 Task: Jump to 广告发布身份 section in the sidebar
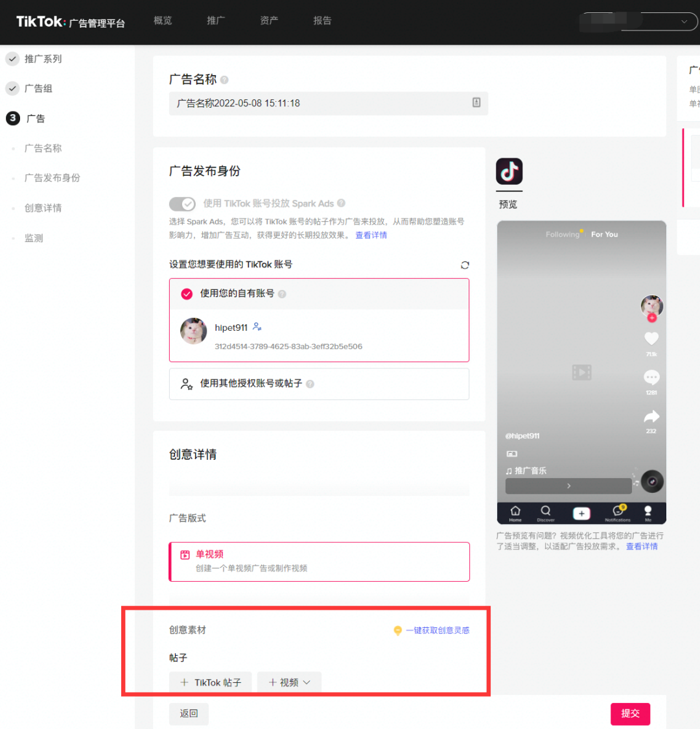point(52,178)
